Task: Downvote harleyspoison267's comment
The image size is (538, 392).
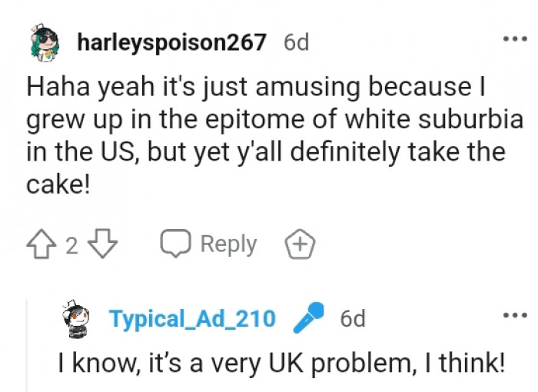Action: [x=103, y=245]
